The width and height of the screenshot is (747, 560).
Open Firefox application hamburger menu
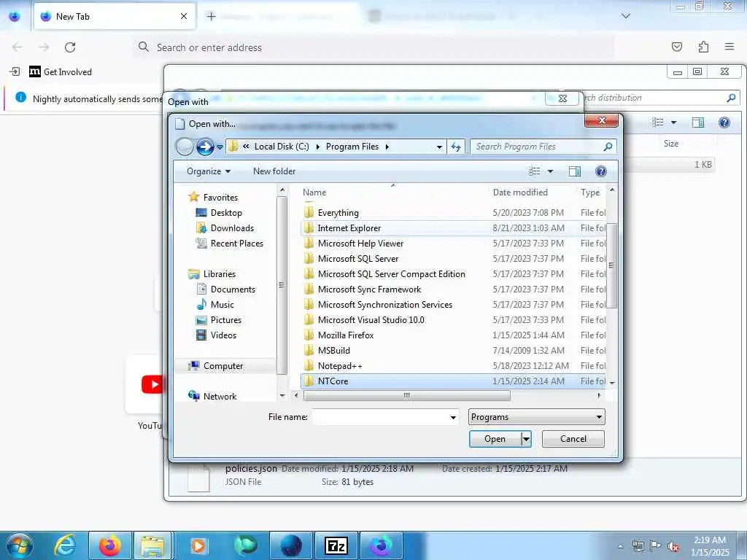coord(729,47)
